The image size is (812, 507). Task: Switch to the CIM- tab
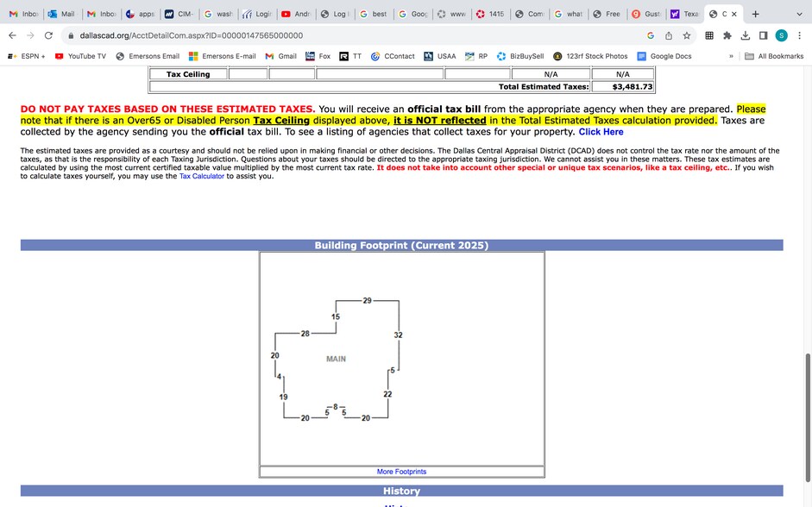(x=179, y=14)
